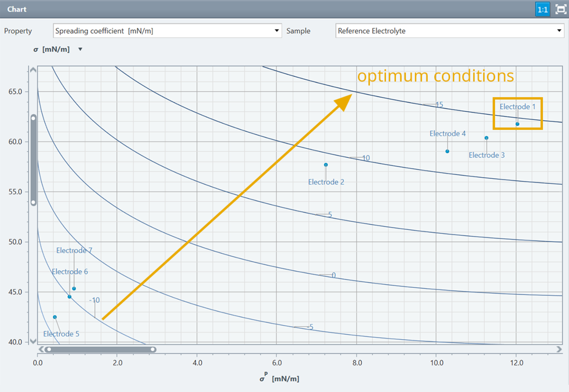The width and height of the screenshot is (569, 392).
Task: Click the horizontal scroll right arrow
Action: 559,349
